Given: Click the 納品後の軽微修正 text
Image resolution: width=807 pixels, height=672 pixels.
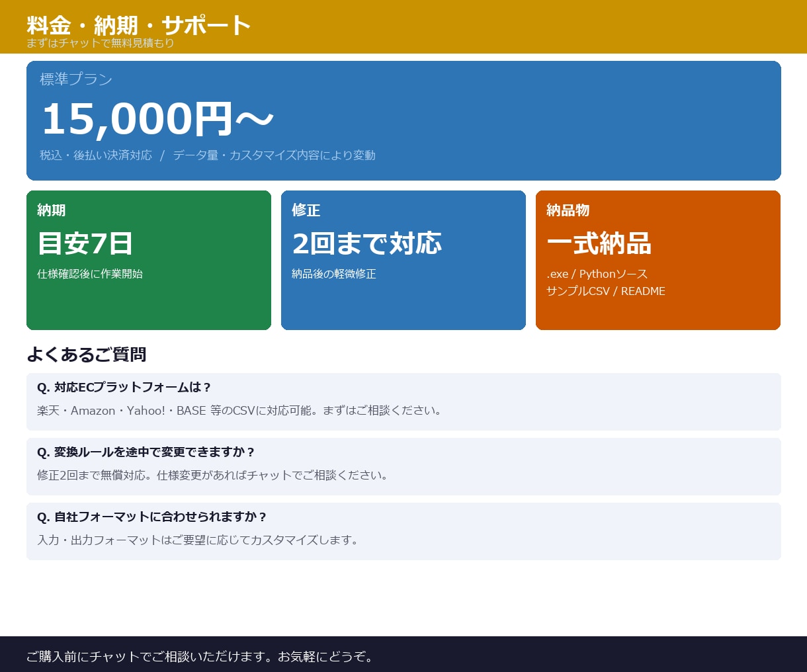Looking at the screenshot, I should pyautogui.click(x=334, y=274).
